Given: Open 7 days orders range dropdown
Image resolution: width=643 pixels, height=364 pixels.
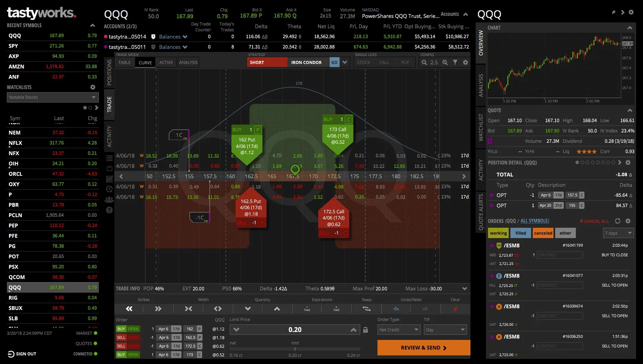Looking at the screenshot, I should (619, 233).
